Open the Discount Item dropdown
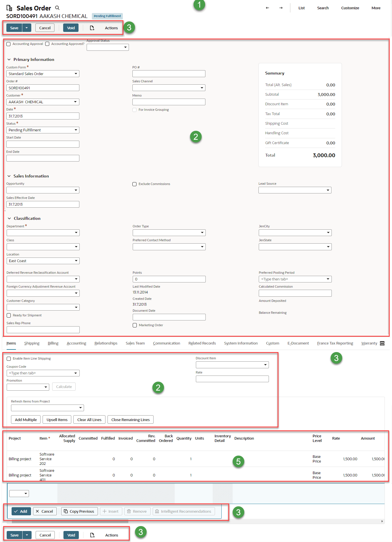This screenshot has height=542, width=392. pyautogui.click(x=232, y=365)
